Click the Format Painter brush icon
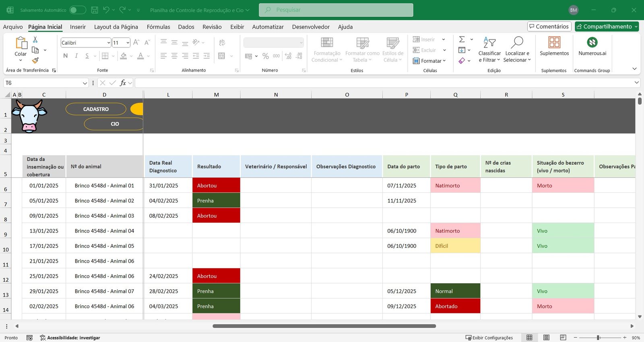This screenshot has height=342, width=644. point(35,60)
